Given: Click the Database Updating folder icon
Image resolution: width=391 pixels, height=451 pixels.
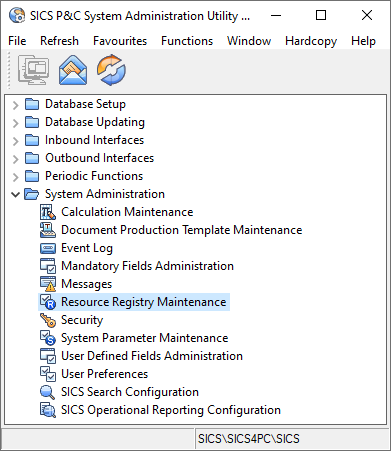Looking at the screenshot, I should pos(32,122).
